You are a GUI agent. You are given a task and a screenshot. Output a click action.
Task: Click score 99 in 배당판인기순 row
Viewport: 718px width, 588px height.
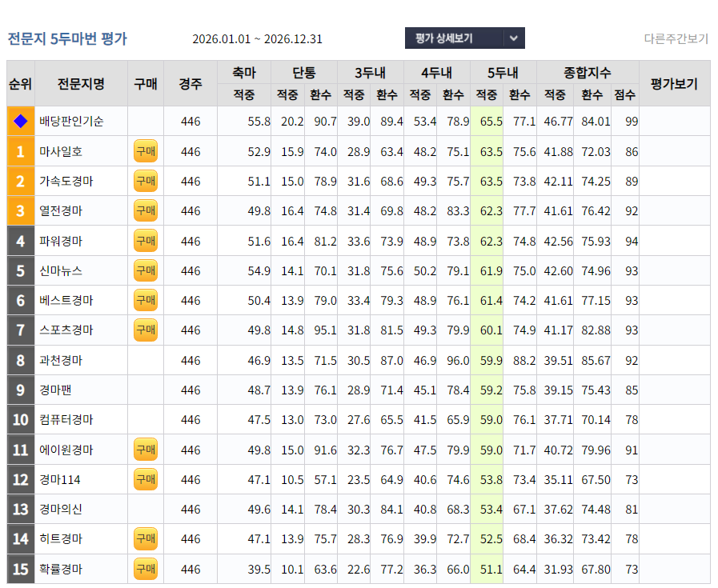click(632, 122)
